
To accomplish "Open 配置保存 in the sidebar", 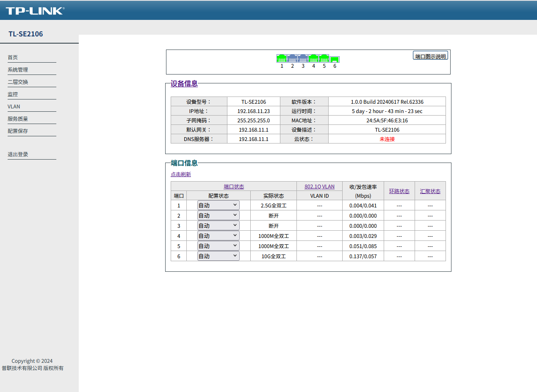I will tap(18, 131).
